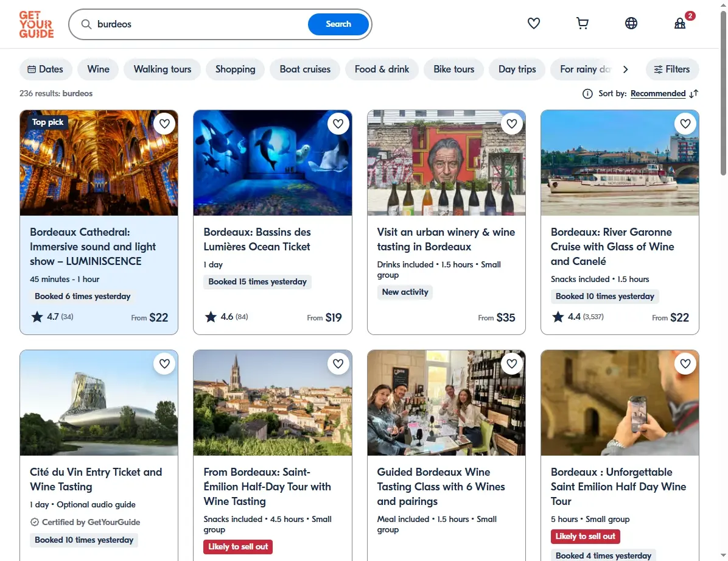Image resolution: width=728 pixels, height=561 pixels.
Task: Select the Walking tours chip
Action: click(163, 69)
